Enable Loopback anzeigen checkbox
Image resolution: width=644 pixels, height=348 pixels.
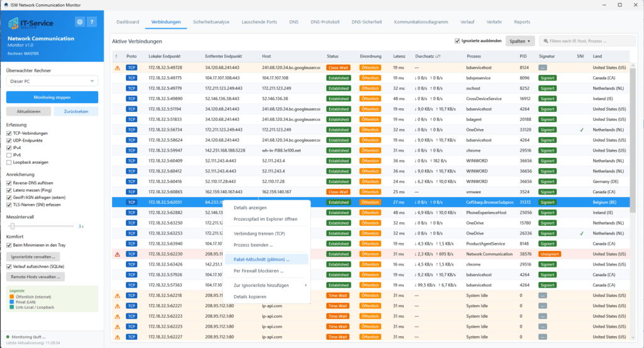[9, 162]
